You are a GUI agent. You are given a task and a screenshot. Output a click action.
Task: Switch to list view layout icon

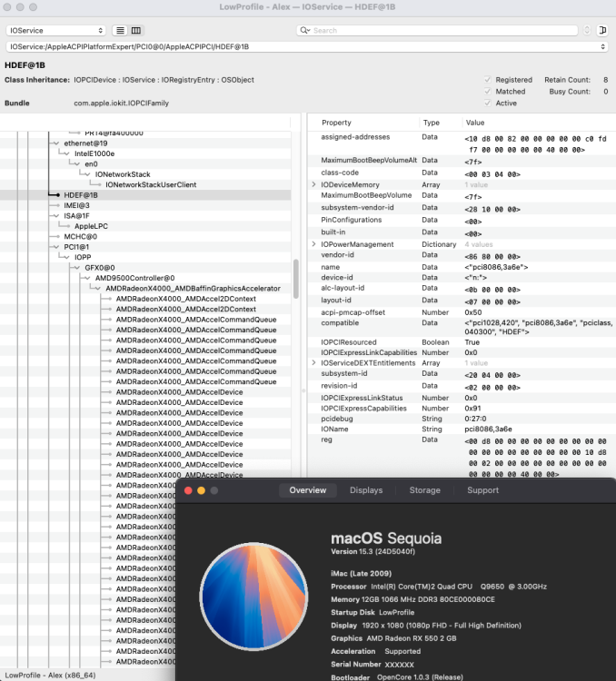121,30
